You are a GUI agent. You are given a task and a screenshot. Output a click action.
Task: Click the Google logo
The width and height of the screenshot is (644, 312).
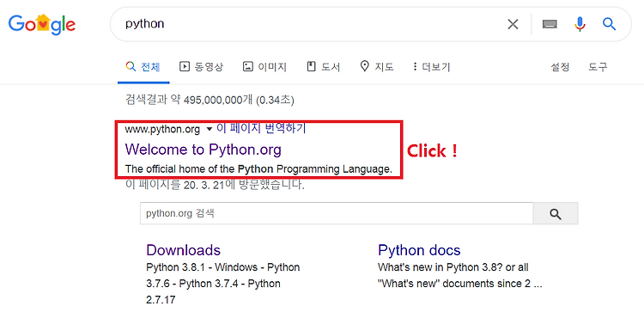pos(42,24)
